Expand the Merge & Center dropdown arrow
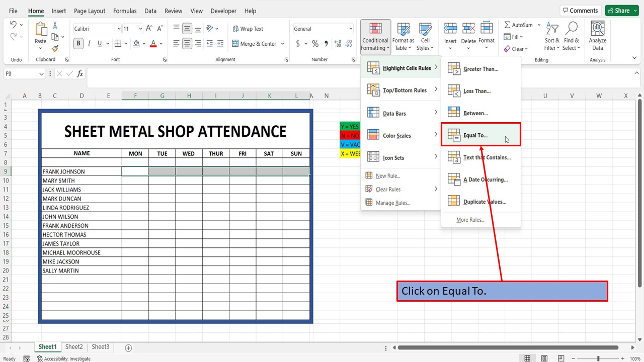Screen dimensions: 644x362 point(282,44)
